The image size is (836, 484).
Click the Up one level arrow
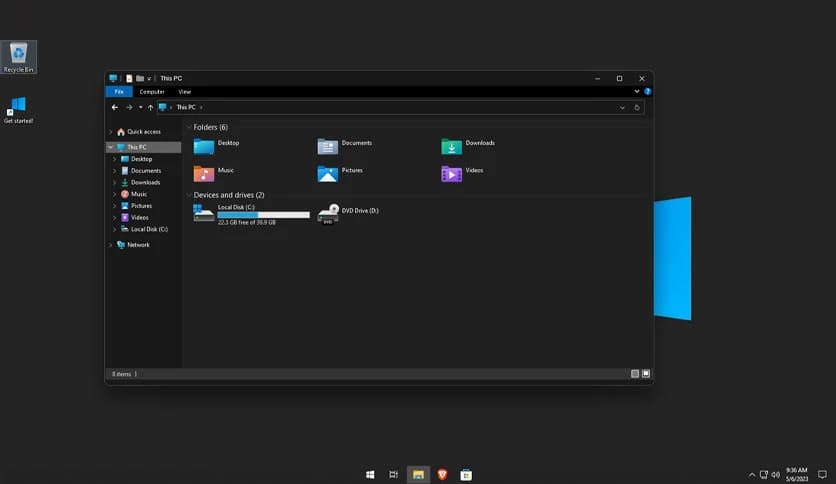(x=151, y=107)
